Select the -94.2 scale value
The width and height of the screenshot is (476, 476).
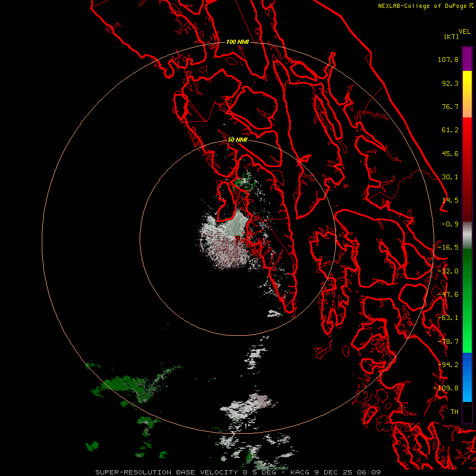pyautogui.click(x=448, y=365)
